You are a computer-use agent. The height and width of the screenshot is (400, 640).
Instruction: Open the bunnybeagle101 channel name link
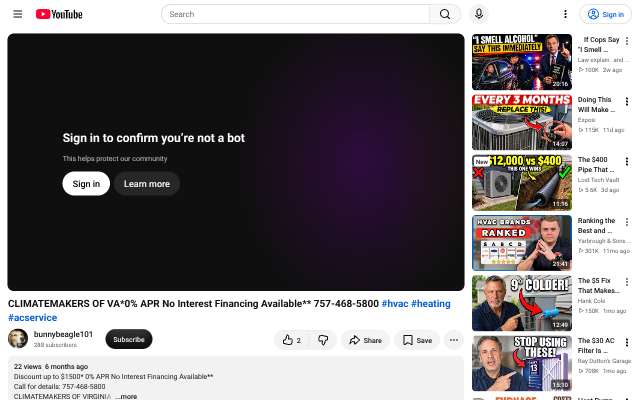(x=63, y=334)
